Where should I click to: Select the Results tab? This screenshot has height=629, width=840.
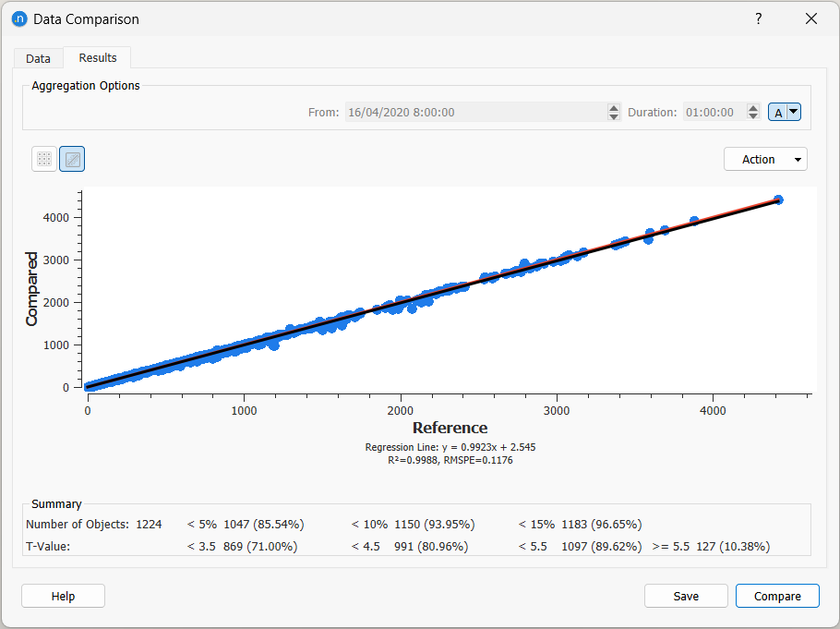coord(97,57)
